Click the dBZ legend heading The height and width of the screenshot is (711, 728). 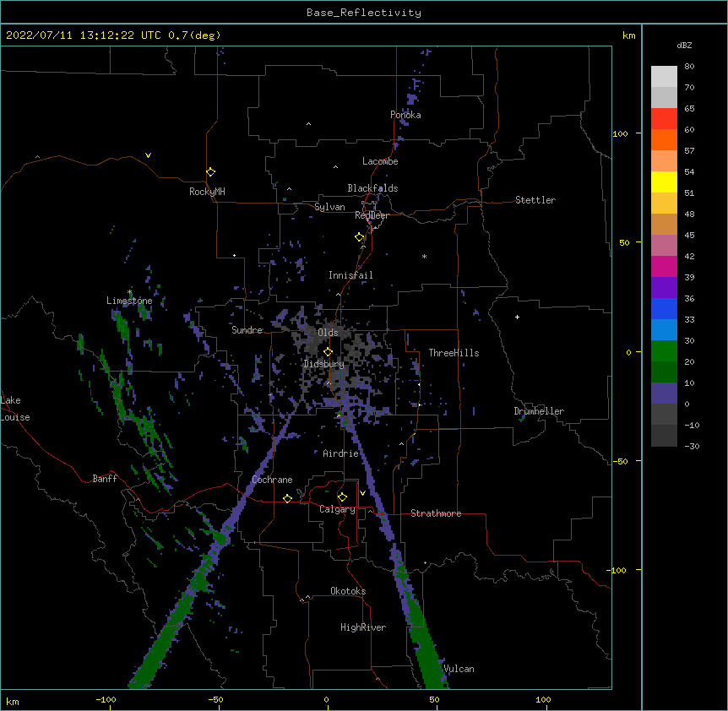684,46
